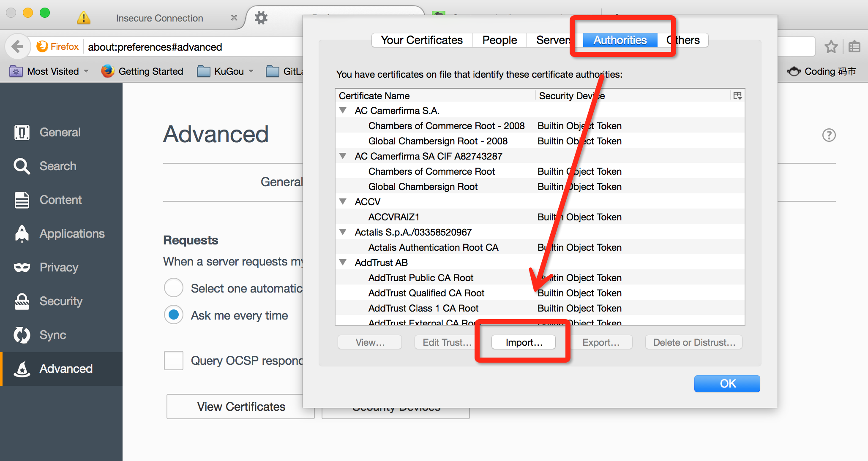Collapse the AddTrust AB group triangle
868x461 pixels.
pos(343,263)
